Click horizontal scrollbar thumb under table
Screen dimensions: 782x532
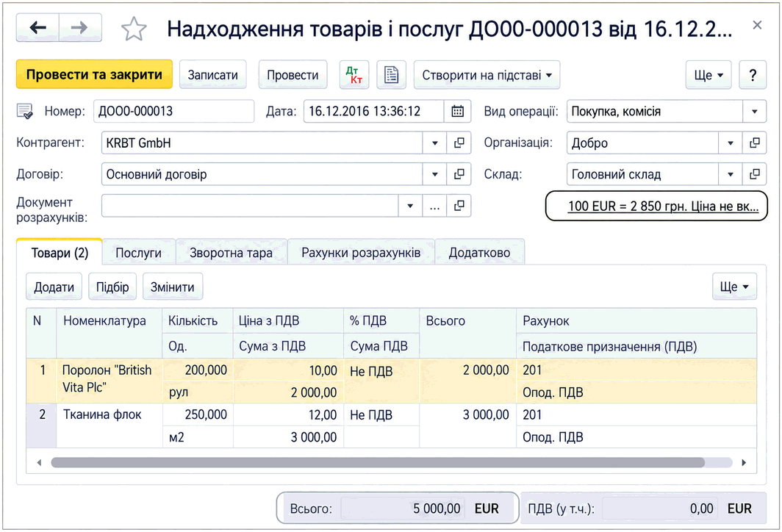(x=378, y=463)
